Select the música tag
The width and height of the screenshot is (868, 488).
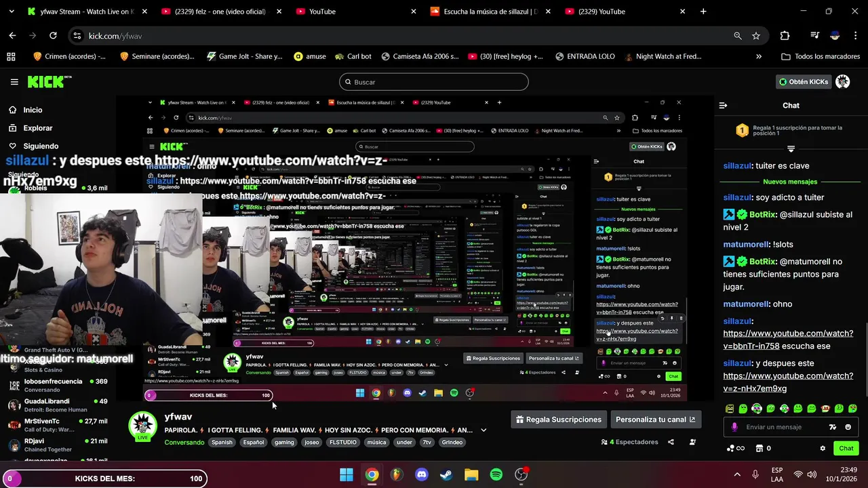pos(376,442)
